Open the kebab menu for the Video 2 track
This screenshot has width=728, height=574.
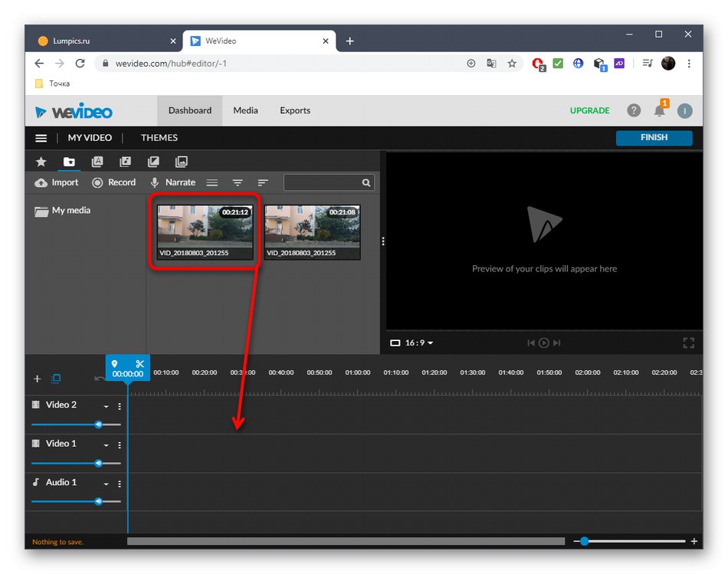pos(120,406)
